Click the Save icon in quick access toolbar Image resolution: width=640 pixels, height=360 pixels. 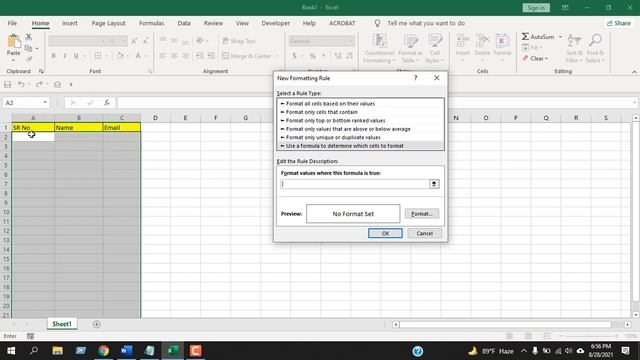click(7, 84)
